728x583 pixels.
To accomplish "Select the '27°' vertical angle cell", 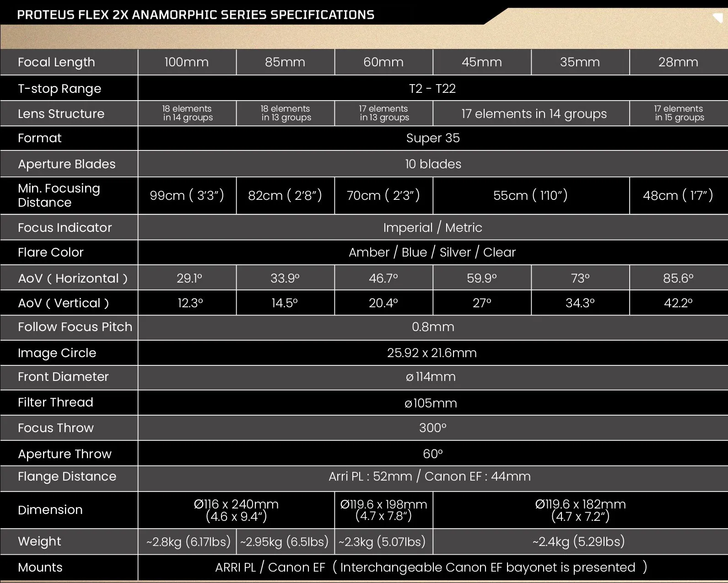I will (x=482, y=303).
